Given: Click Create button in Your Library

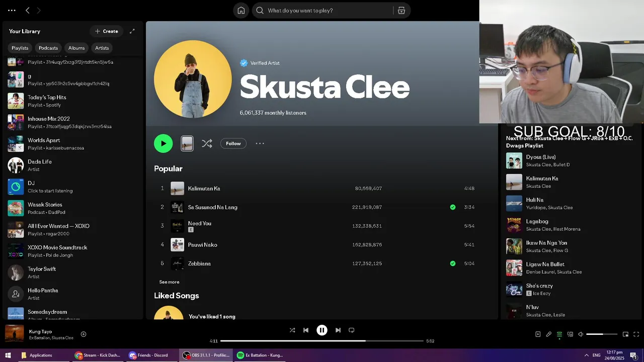Looking at the screenshot, I should pyautogui.click(x=107, y=31).
